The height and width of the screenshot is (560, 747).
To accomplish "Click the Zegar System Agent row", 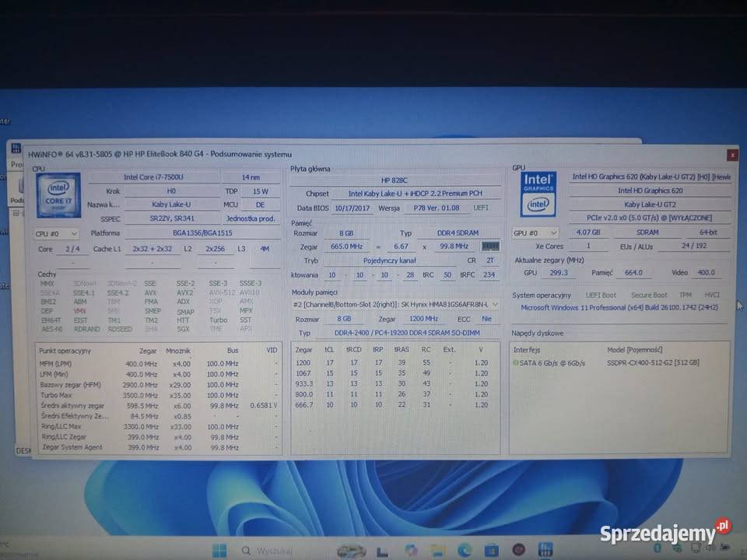I will (x=158, y=448).
